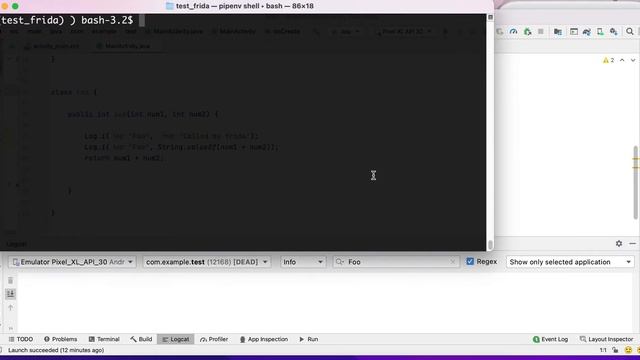Clear logcat with the trash icon
The height and width of the screenshot is (360, 640).
click(11, 280)
